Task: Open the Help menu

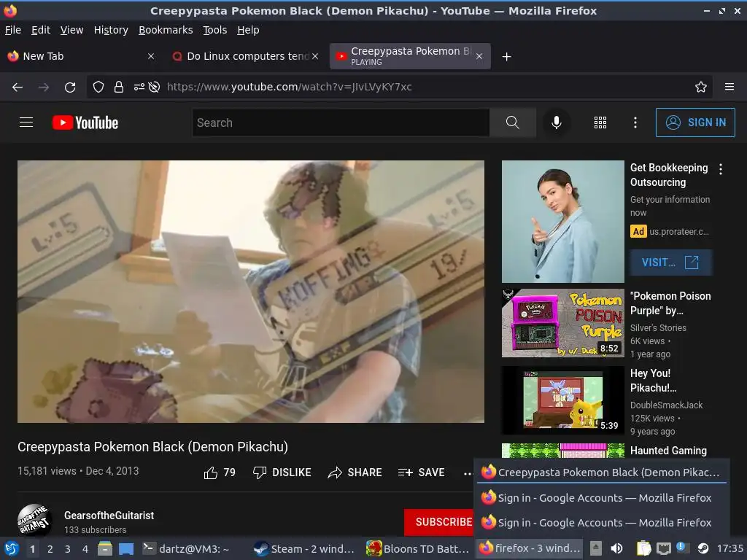Action: (248, 30)
